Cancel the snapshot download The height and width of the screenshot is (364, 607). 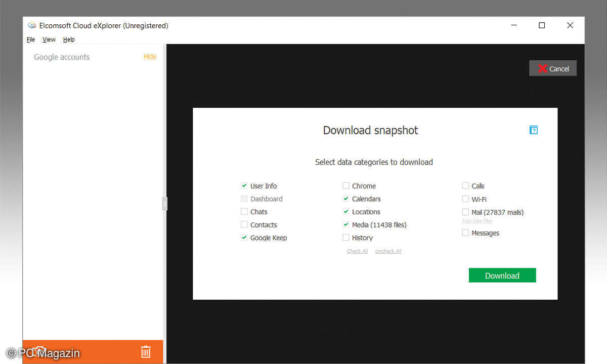[x=553, y=69]
